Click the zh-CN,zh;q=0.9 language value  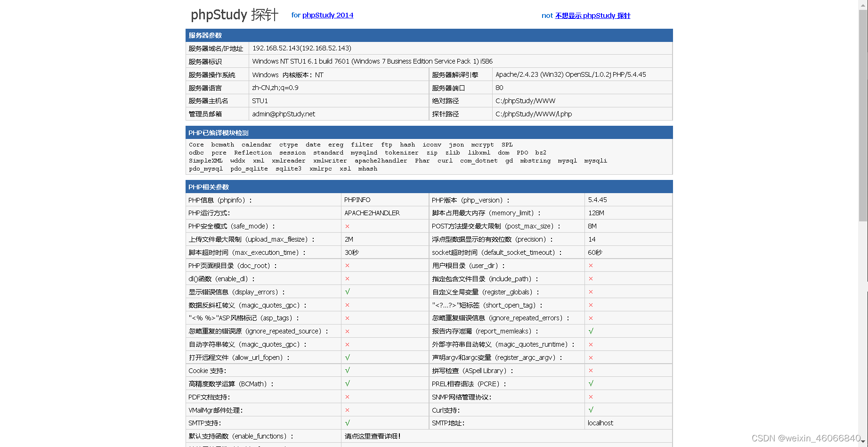tap(275, 88)
